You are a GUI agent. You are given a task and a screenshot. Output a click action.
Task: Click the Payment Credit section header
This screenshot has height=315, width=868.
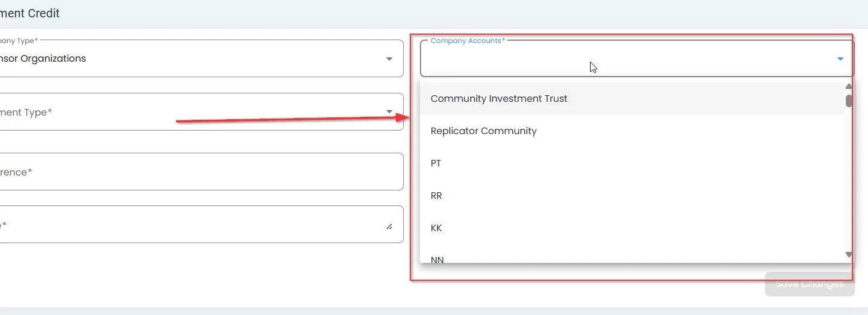(x=30, y=13)
